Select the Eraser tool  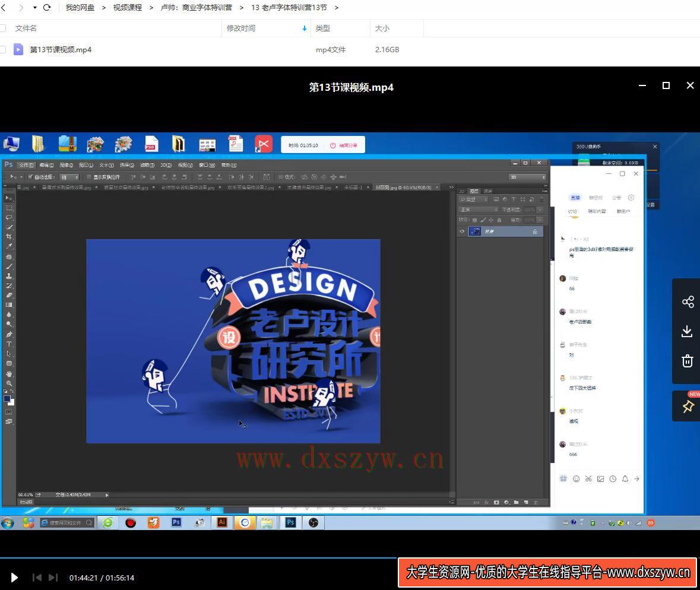click(x=9, y=295)
